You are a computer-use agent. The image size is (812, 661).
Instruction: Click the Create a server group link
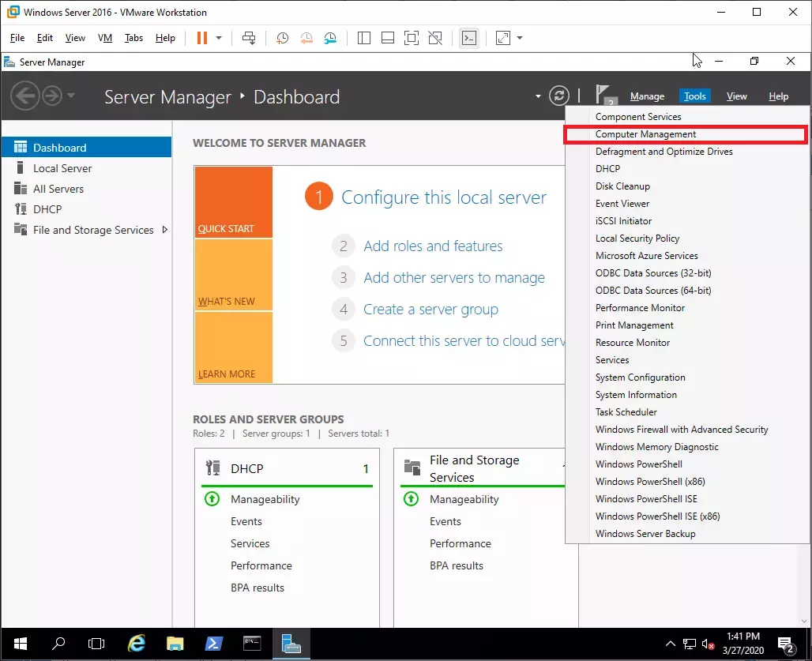430,309
